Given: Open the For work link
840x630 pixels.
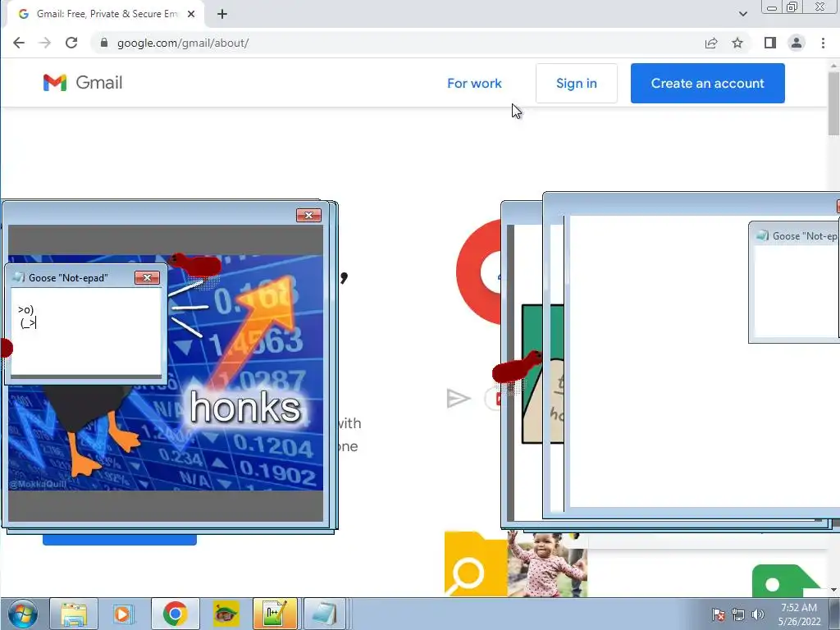Looking at the screenshot, I should pos(474,84).
